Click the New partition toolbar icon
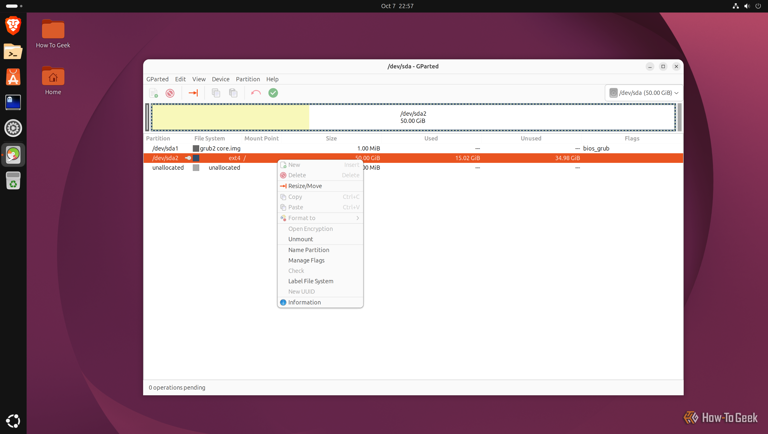Image resolution: width=768 pixels, height=434 pixels. tap(154, 93)
